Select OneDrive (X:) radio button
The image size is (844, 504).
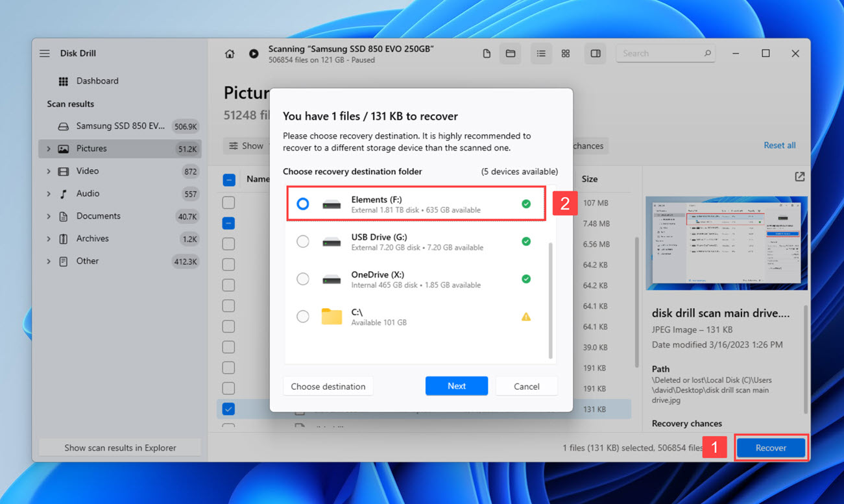[303, 279]
